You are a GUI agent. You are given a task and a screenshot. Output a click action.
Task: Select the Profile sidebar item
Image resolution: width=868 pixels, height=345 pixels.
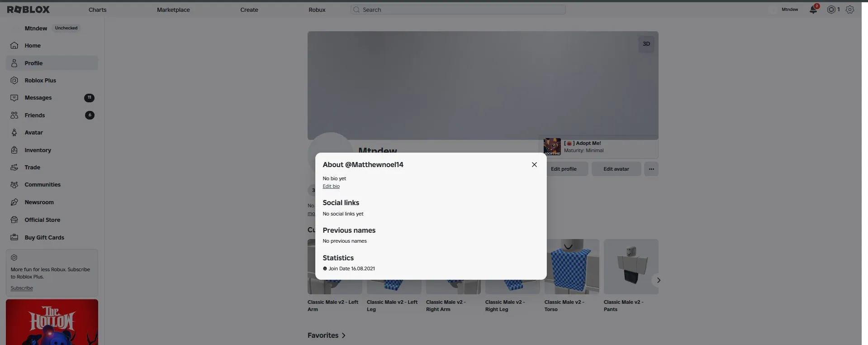coord(52,63)
